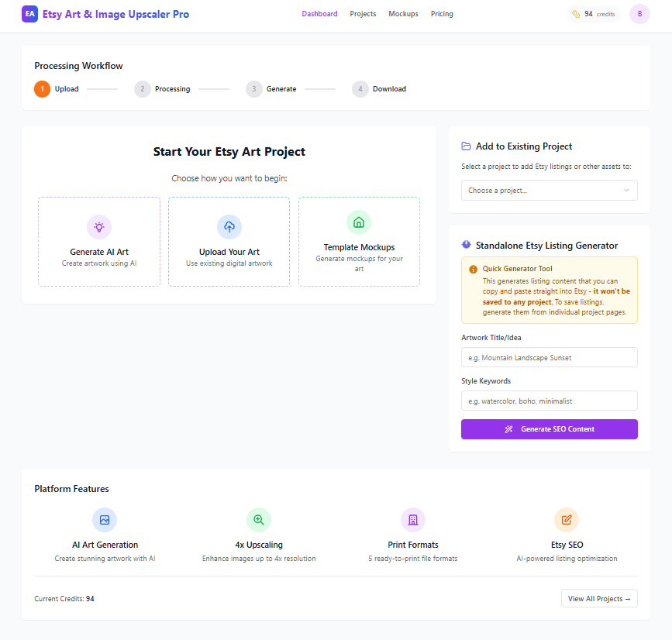Click the 'Start Your Etsy Art Project' heading

click(229, 152)
